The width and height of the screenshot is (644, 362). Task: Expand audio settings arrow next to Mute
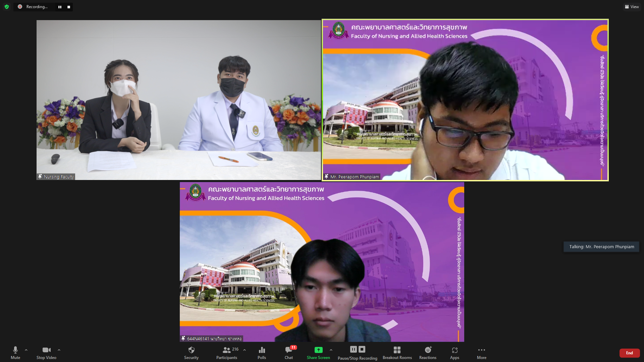click(26, 350)
